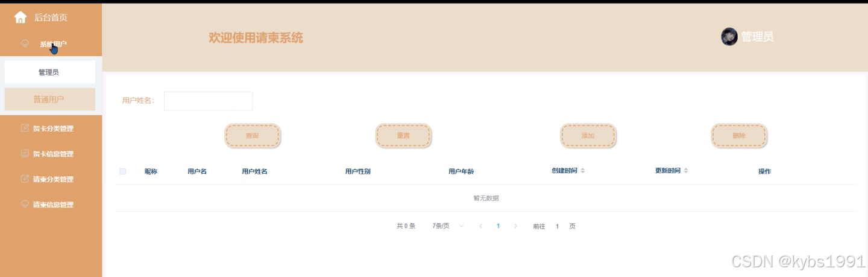Open the 7条/页 page size dropdown
This screenshot has height=277, width=868.
coord(448,226)
